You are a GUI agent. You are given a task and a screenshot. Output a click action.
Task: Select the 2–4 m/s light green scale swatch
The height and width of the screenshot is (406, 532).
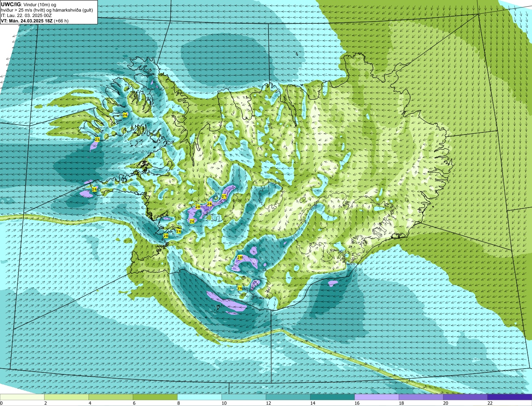(66, 397)
